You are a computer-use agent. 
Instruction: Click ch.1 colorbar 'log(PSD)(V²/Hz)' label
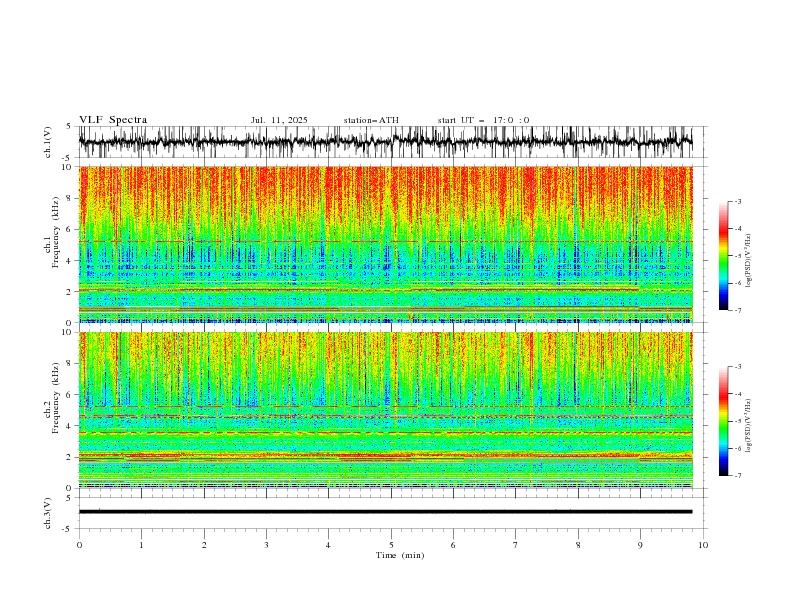(748, 261)
